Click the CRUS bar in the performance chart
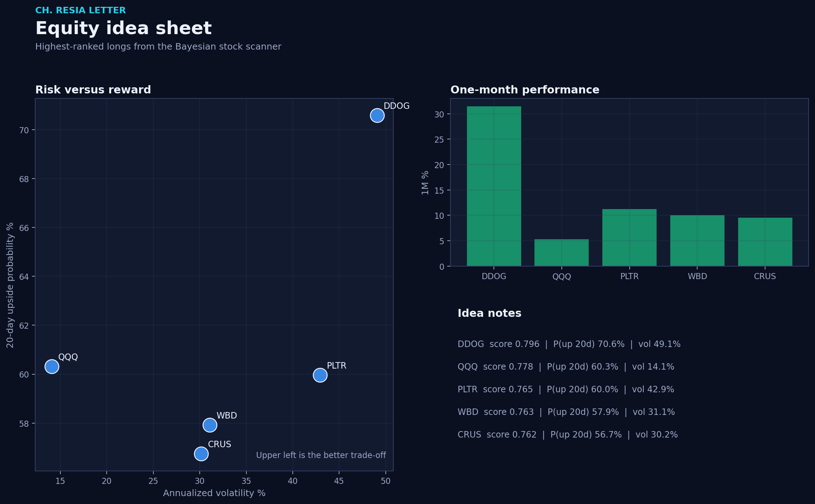Viewport: 815px width, 504px height. (765, 242)
